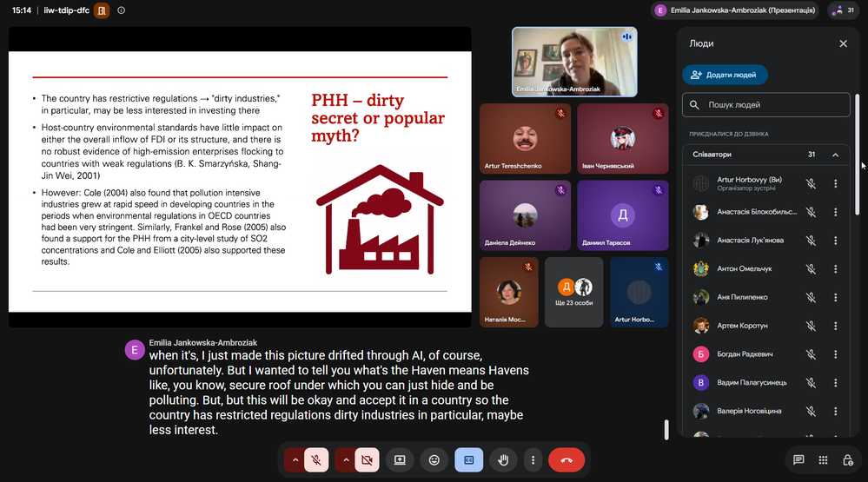Screen dimensions: 868x482
Task: Close the Люди side panel
Action: point(843,43)
